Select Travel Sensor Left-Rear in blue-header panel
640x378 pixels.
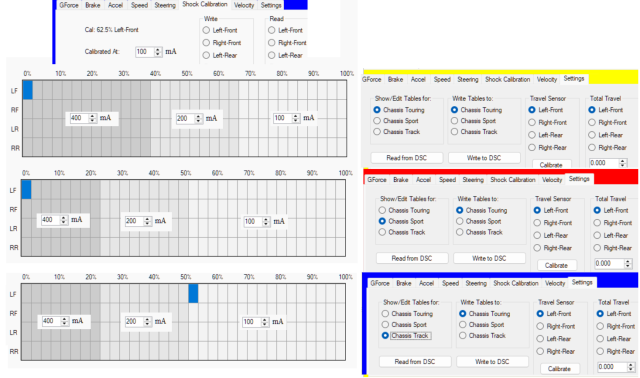[540, 339]
